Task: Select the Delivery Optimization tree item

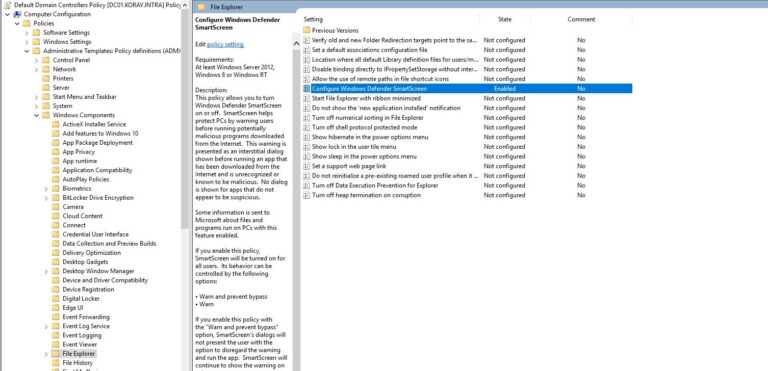Action: (x=92, y=253)
